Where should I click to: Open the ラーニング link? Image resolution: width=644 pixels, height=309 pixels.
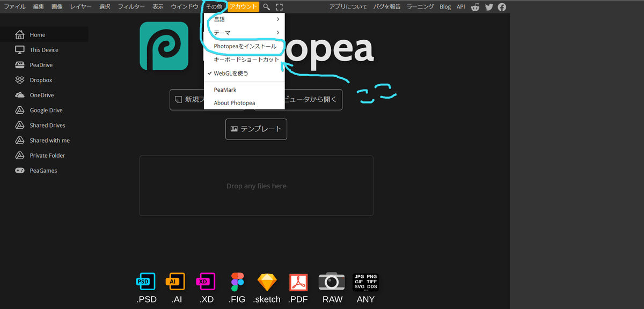coord(420,7)
